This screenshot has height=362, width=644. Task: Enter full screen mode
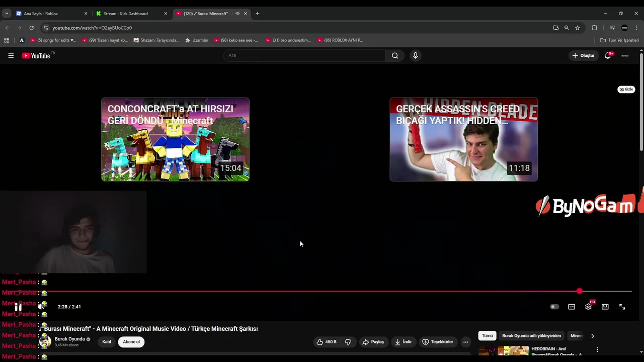[x=622, y=307]
